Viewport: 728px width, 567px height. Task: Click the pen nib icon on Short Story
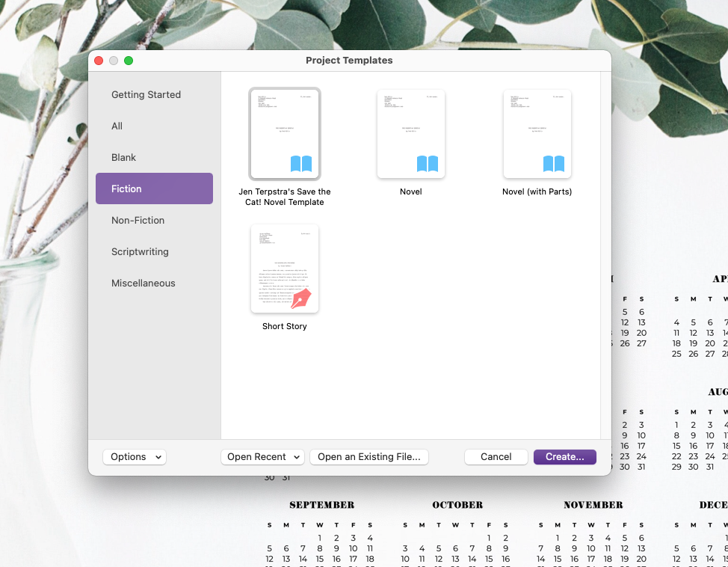(x=302, y=298)
